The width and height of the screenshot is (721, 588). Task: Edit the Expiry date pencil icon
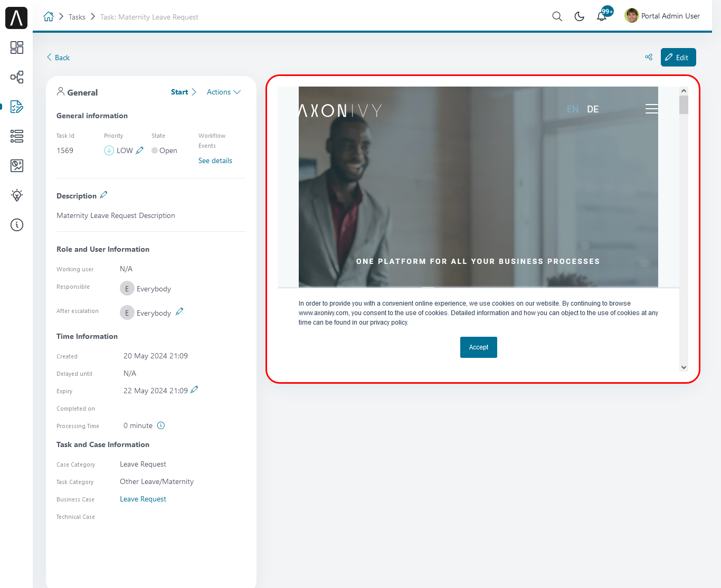[194, 390]
